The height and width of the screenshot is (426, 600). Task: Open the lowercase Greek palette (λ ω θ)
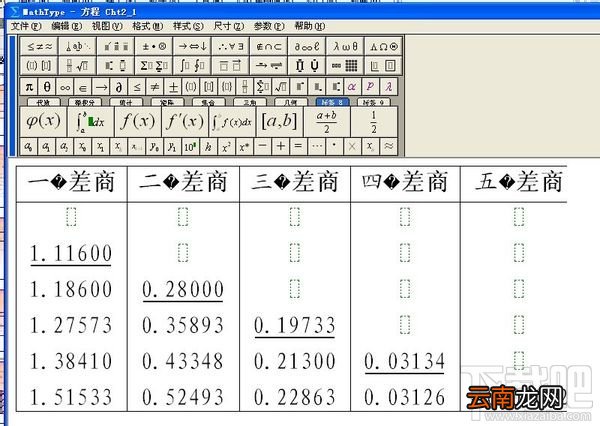tap(346, 47)
